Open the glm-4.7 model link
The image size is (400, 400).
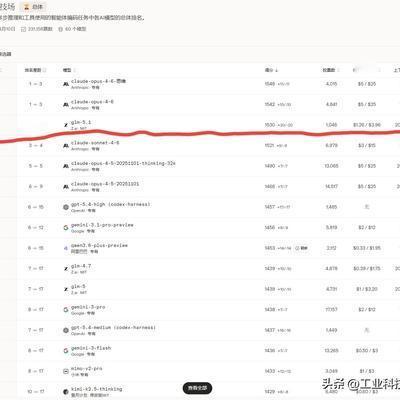(x=81, y=266)
